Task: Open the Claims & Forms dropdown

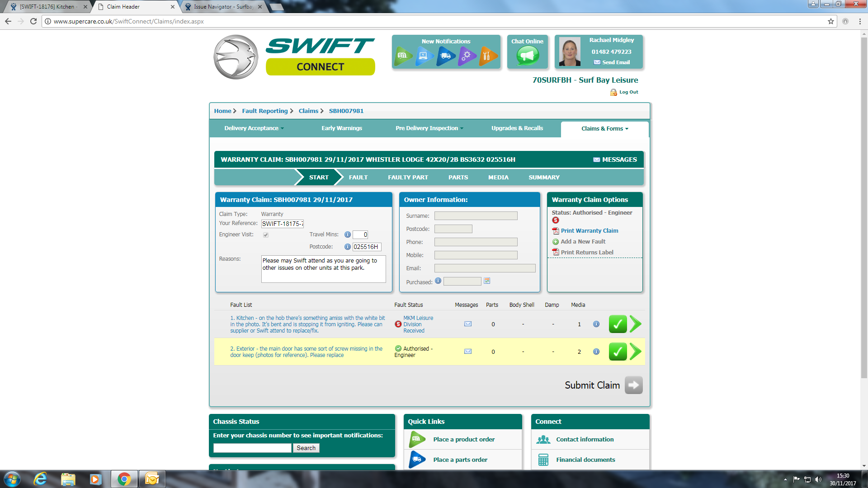Action: point(604,129)
